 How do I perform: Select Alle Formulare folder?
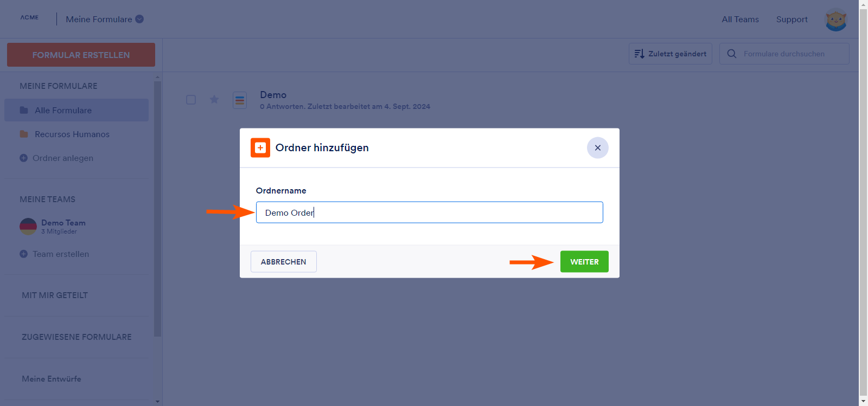click(x=76, y=110)
